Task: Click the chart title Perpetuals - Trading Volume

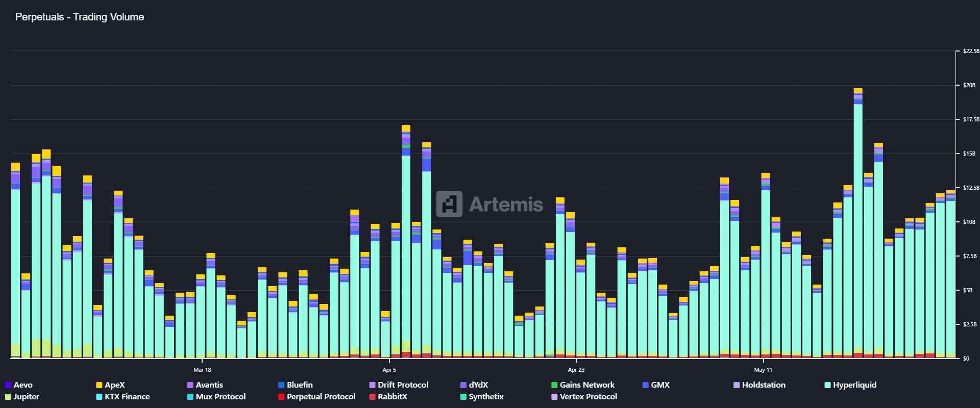Action: pos(80,17)
